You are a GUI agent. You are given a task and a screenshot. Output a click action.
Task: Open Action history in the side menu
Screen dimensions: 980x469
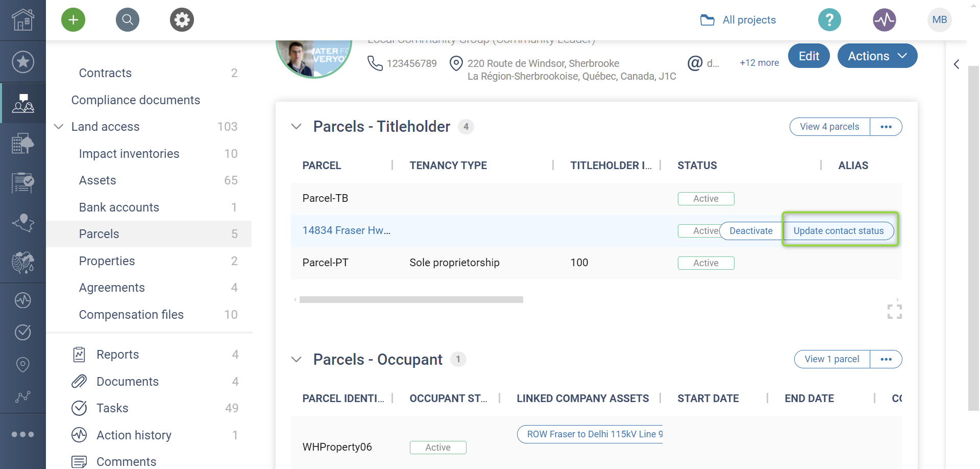coord(134,435)
